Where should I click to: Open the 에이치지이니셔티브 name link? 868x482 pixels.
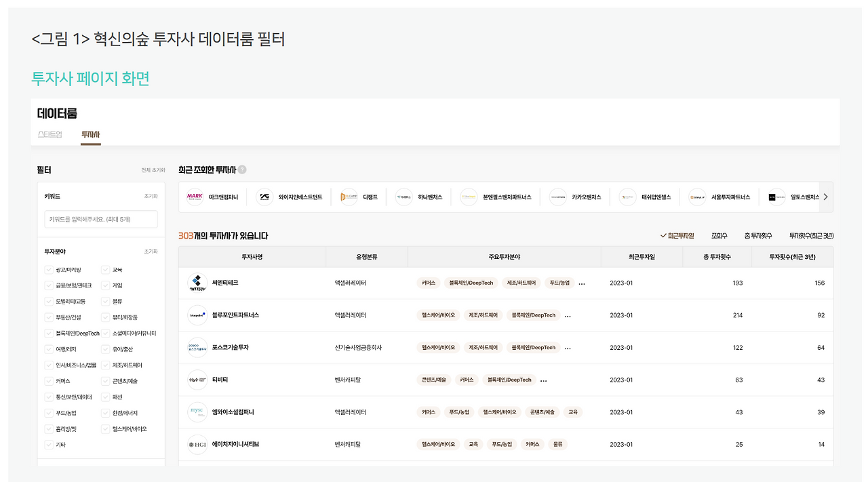point(236,445)
